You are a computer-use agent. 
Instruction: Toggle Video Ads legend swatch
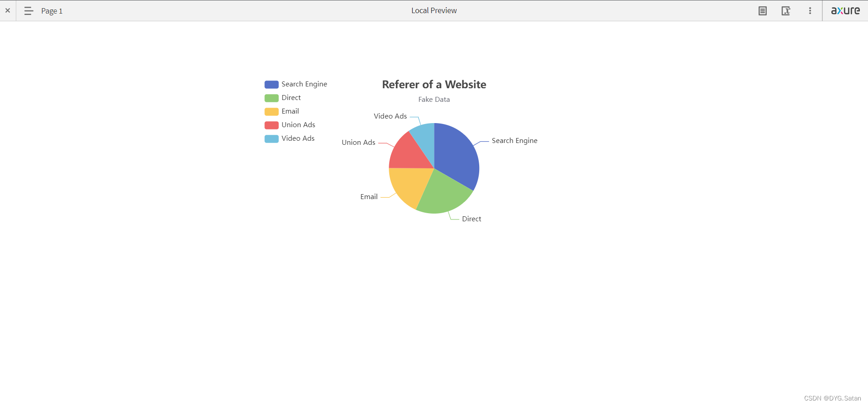[272, 139]
